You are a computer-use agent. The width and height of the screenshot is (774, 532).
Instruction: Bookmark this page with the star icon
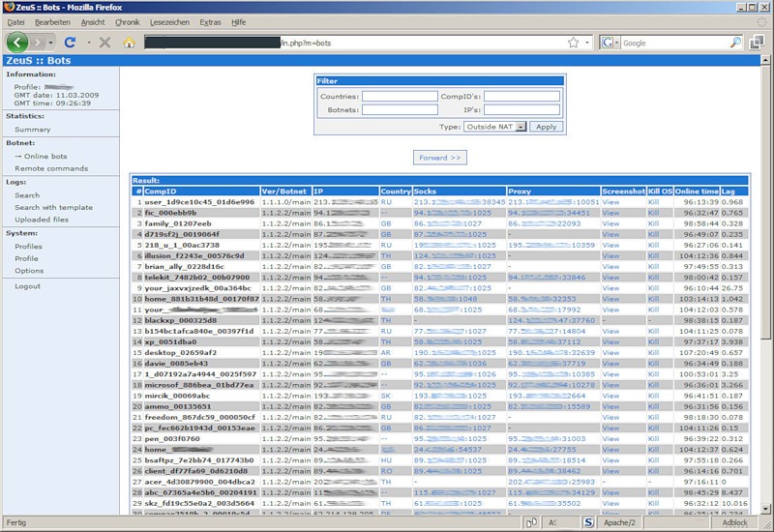(573, 43)
